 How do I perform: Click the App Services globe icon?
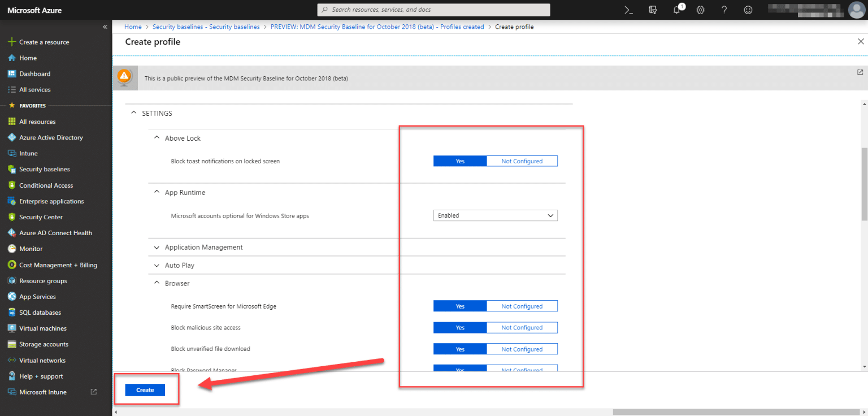pyautogui.click(x=11, y=297)
